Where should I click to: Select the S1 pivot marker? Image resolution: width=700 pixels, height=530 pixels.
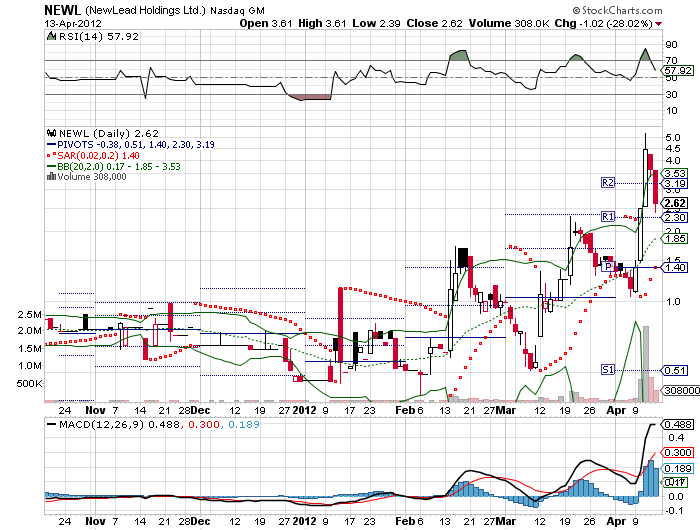[608, 370]
